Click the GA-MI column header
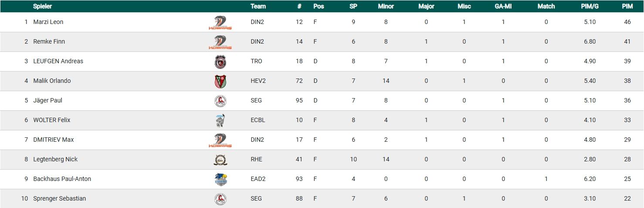 pos(503,6)
